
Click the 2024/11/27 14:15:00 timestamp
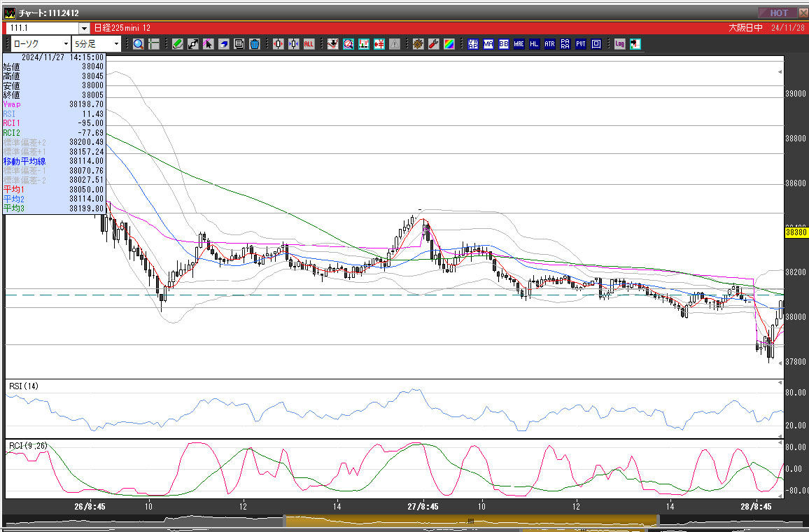point(62,57)
